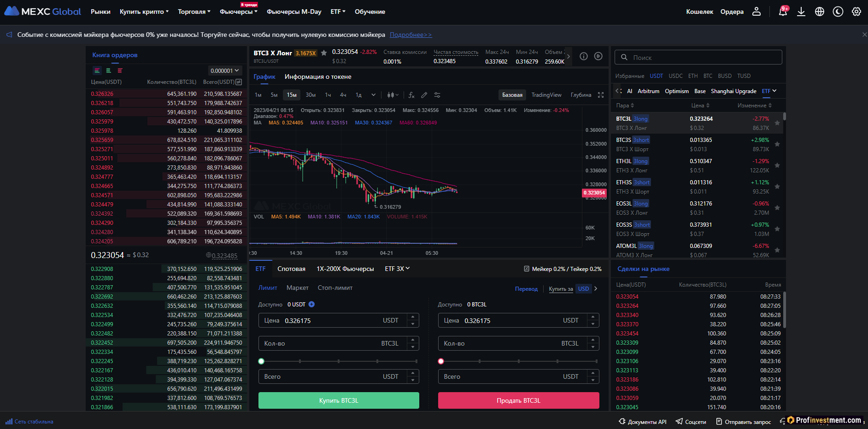
Task: Open the user account profile icon
Action: (x=757, y=12)
